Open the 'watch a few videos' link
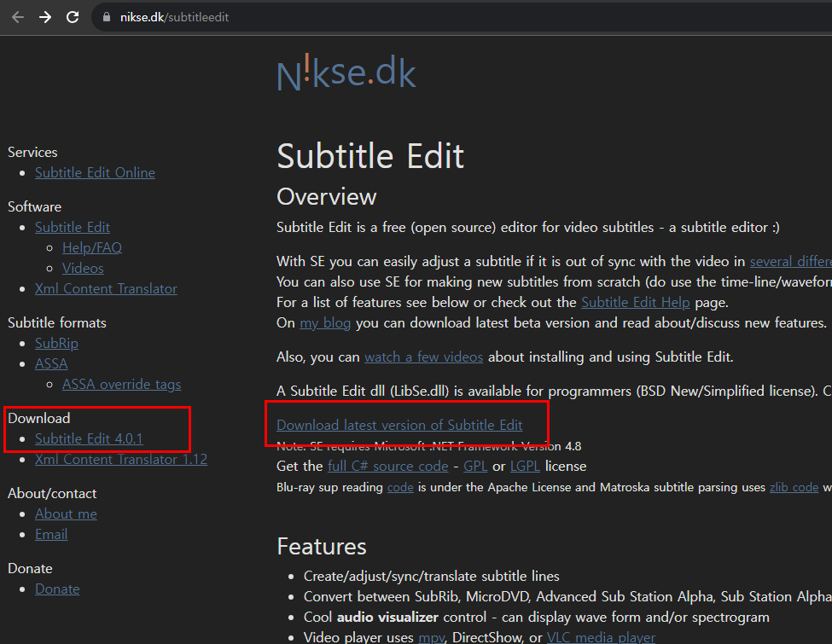This screenshot has width=832, height=644. click(x=423, y=357)
